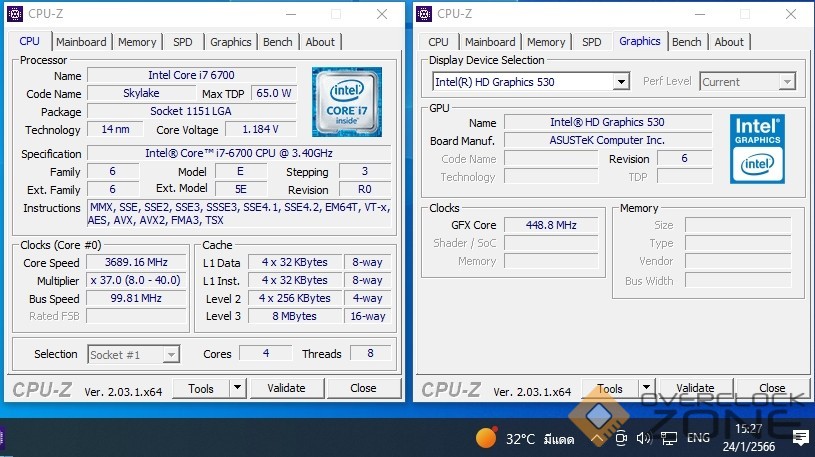
Task: Open notification center icon
Action: point(800,437)
